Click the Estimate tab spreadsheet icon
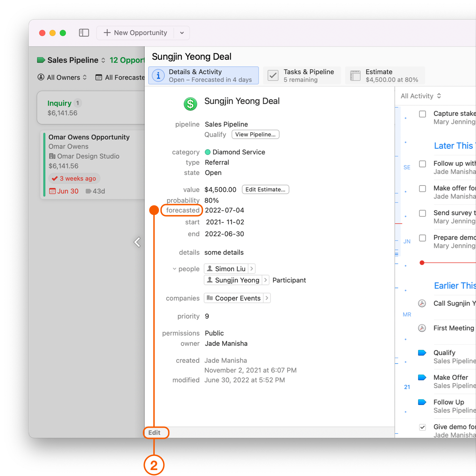 point(355,76)
